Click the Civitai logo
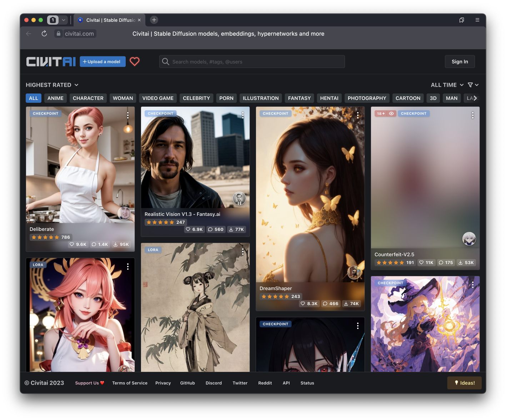 pos(51,62)
